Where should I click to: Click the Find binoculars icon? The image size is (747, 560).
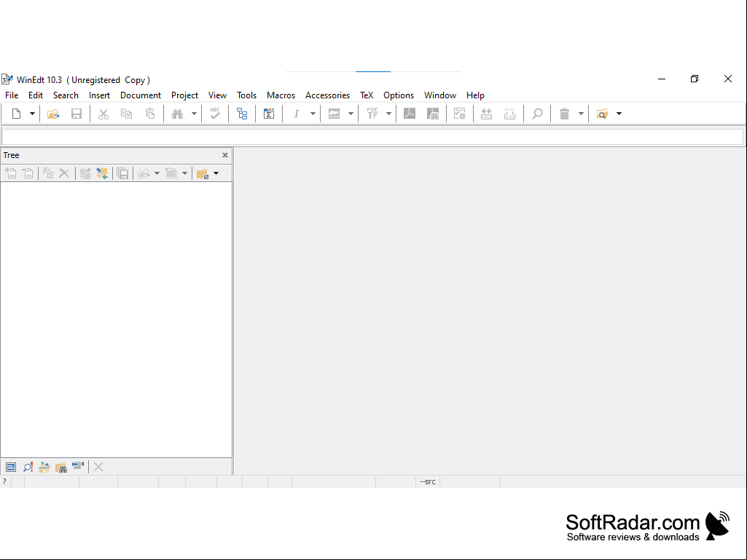[178, 114]
